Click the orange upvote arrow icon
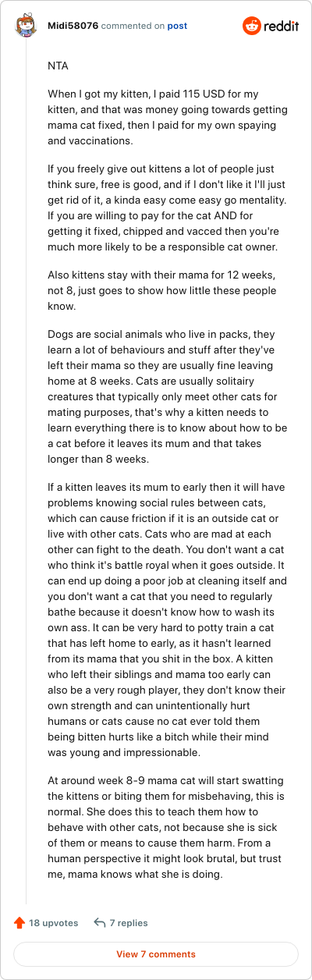The height and width of the screenshot is (980, 312). click(x=19, y=923)
